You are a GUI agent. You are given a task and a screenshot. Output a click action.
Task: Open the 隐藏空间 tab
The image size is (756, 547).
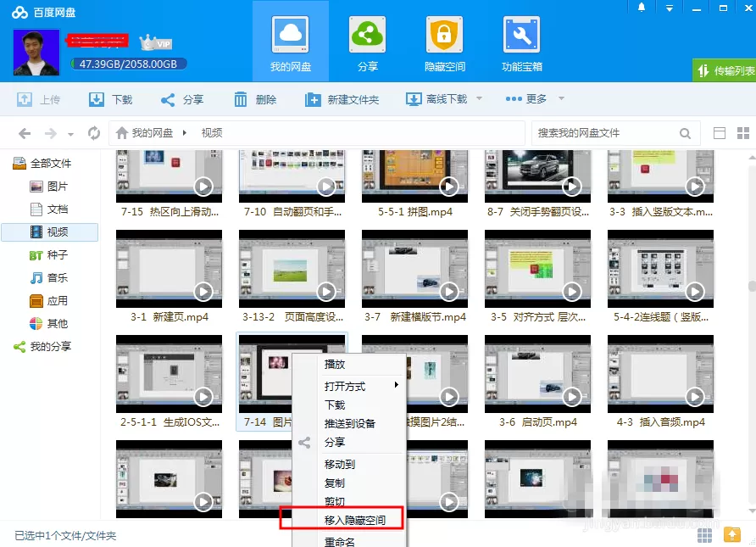[x=445, y=42]
